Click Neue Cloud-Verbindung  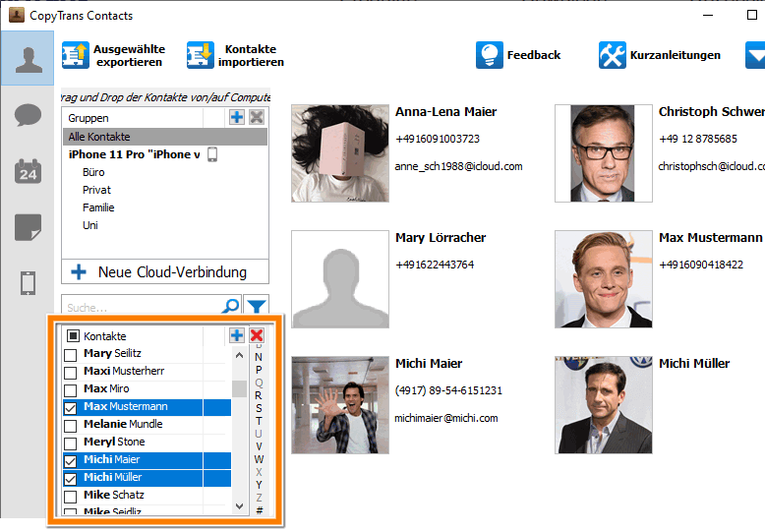click(x=172, y=271)
